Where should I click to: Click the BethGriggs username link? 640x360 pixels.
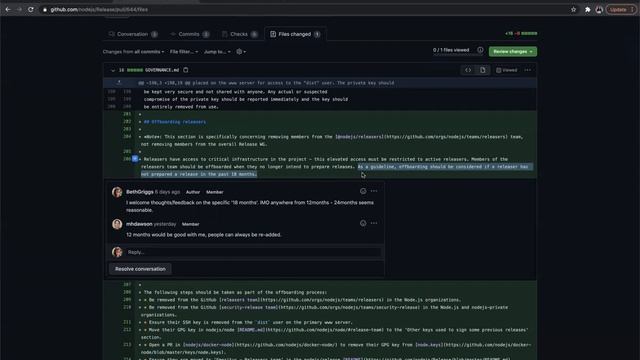[x=140, y=192]
